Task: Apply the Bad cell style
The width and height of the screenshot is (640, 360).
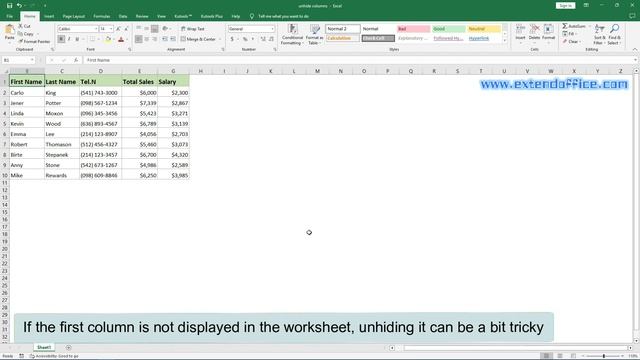Action: coord(413,29)
